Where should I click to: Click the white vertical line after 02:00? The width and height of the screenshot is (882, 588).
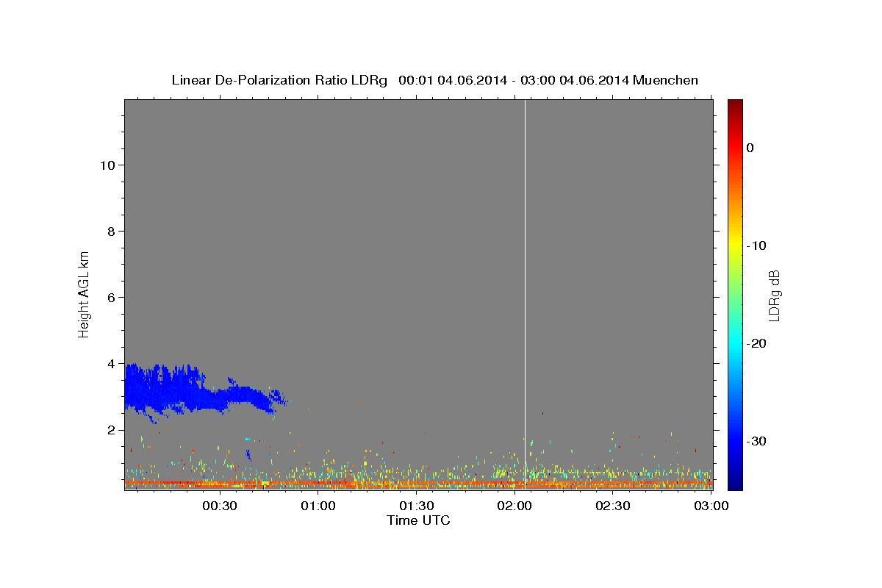pos(525,294)
